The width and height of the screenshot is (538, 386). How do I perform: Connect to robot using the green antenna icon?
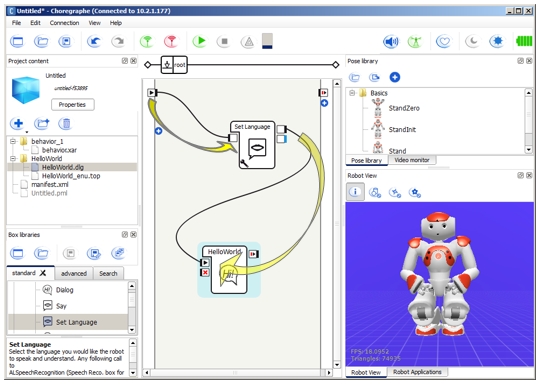coord(147,42)
